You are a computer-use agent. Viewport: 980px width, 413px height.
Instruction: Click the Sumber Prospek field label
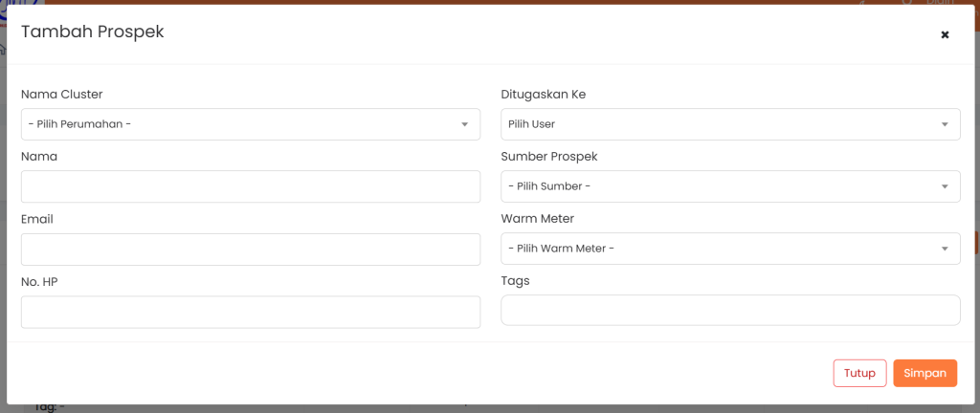tap(549, 157)
